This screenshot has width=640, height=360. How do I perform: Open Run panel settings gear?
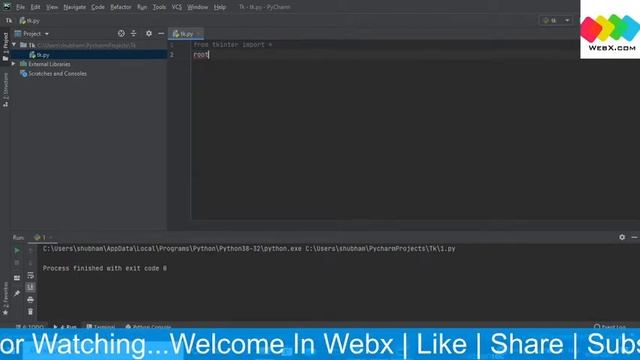(x=622, y=237)
